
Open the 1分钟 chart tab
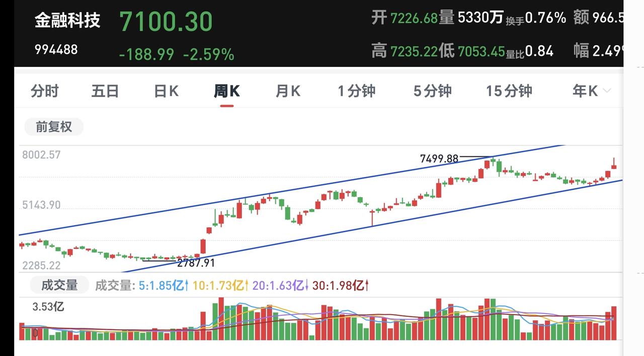point(357,91)
